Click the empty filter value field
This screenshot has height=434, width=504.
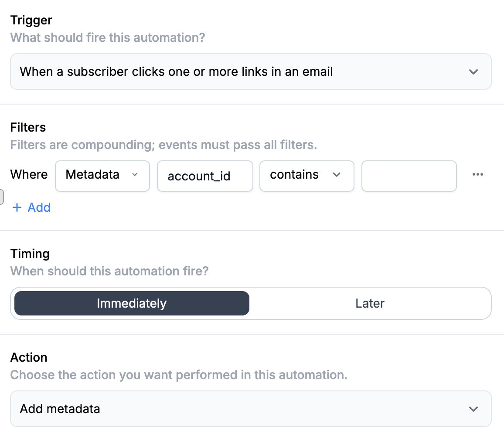pyautogui.click(x=409, y=176)
